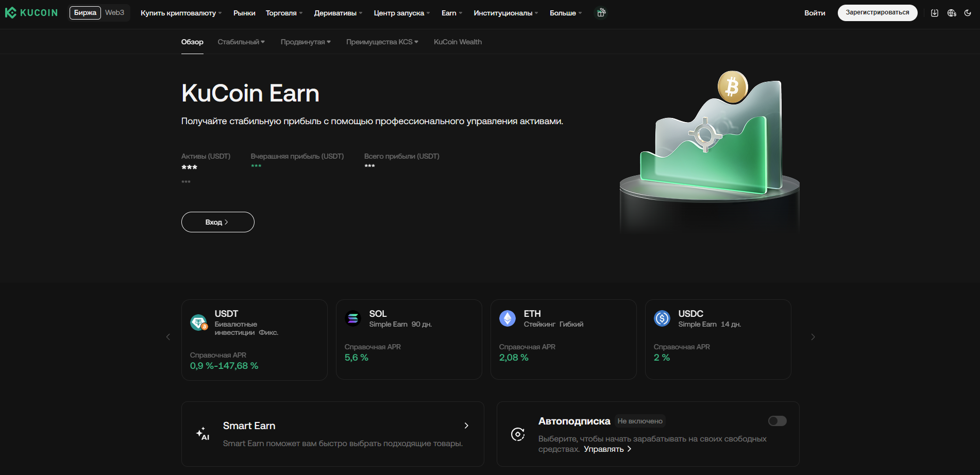Expand the Купить криптовалюту menu
This screenshot has width=980, height=475.
[181, 13]
